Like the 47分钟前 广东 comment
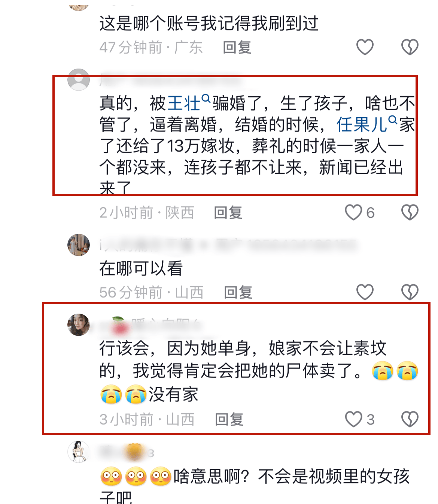This screenshot has height=504, width=438. pyautogui.click(x=365, y=47)
